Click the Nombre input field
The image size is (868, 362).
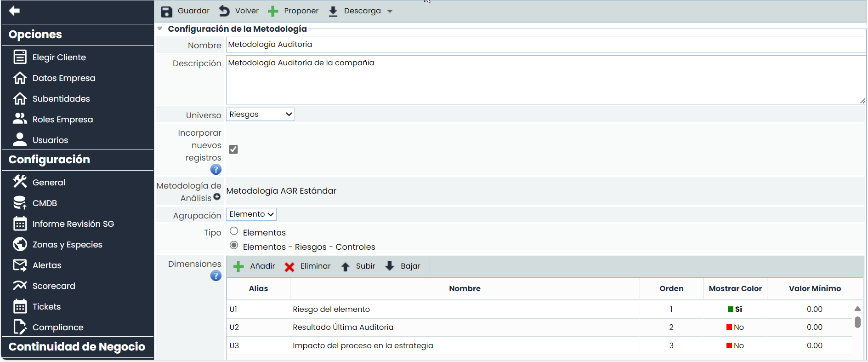[x=545, y=45]
